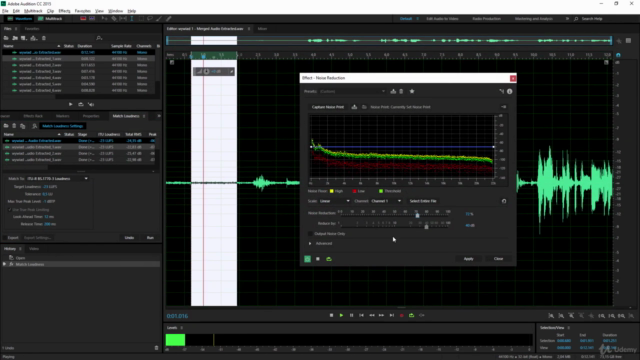
Task: Click Run button in Match Loudness
Action: click(x=150, y=238)
